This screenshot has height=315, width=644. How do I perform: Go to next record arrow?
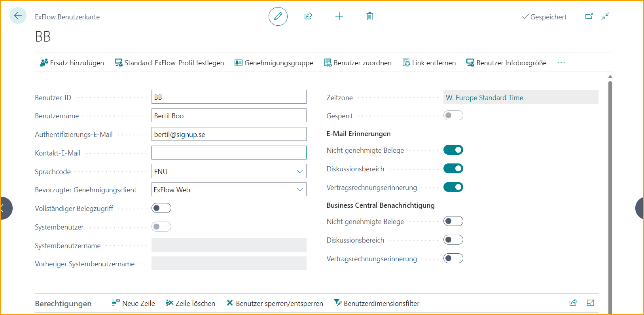[x=639, y=208]
